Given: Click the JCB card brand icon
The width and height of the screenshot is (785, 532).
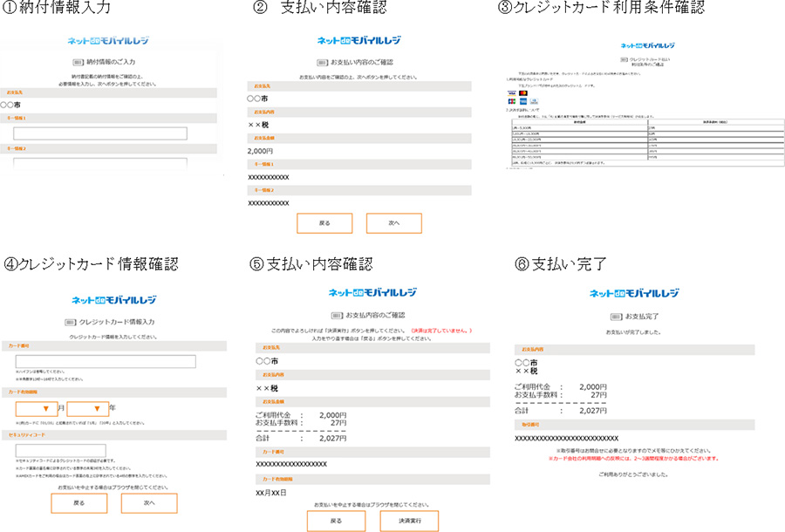Looking at the screenshot, I should coord(512,101).
